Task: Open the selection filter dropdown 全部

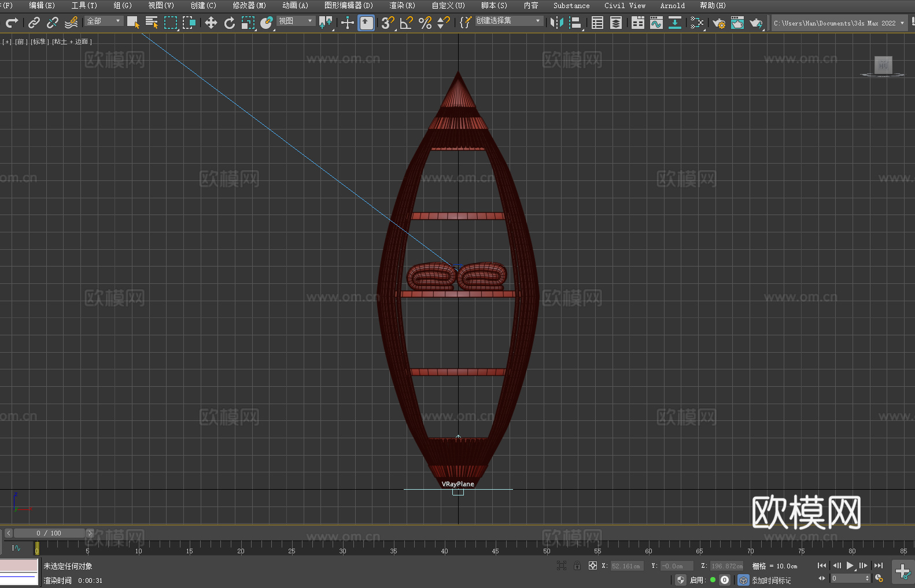Action: [x=104, y=21]
